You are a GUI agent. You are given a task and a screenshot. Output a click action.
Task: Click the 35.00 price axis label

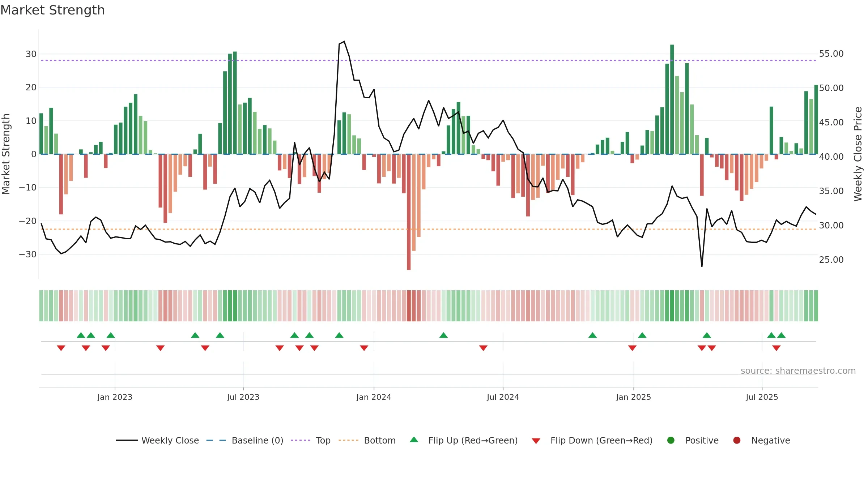(x=831, y=191)
